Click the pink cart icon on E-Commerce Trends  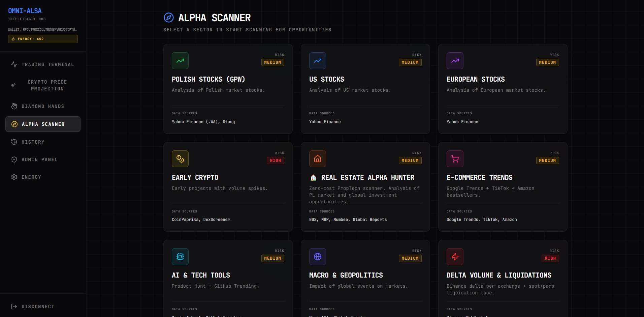coord(455,159)
